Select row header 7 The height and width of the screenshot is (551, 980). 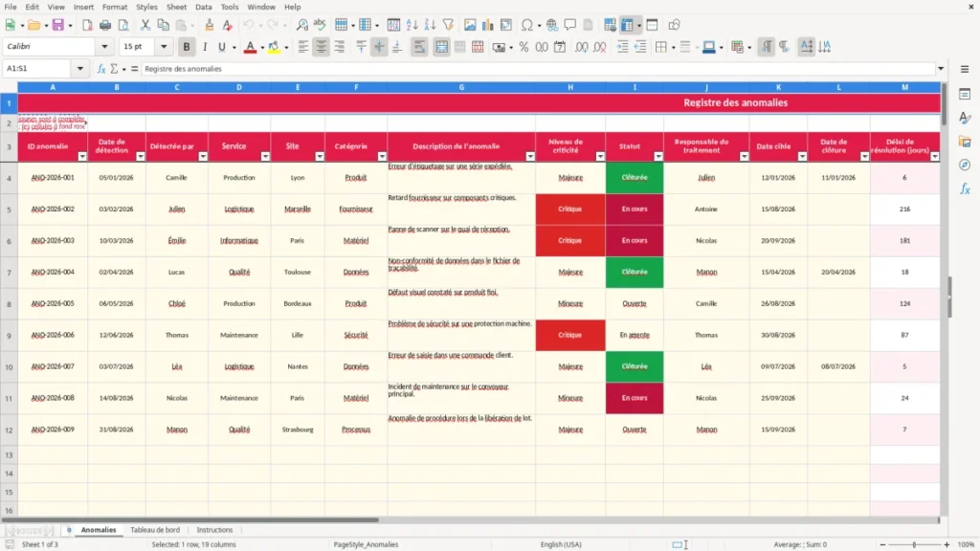[x=9, y=273]
